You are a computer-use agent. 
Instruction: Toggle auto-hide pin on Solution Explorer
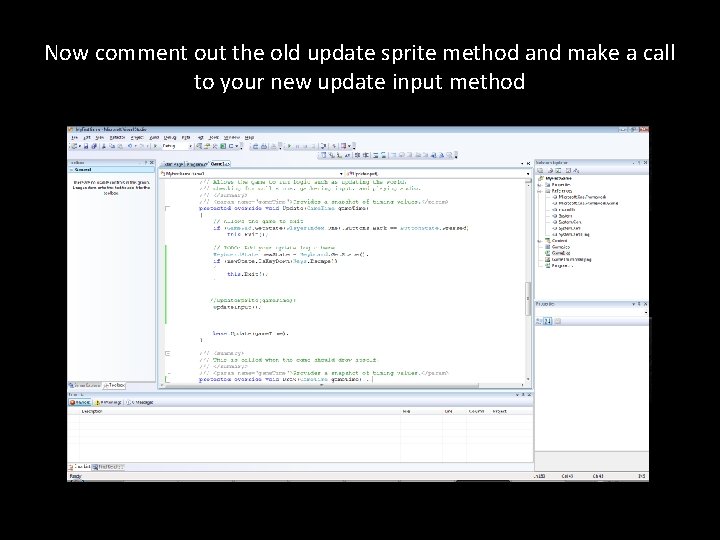click(639, 163)
